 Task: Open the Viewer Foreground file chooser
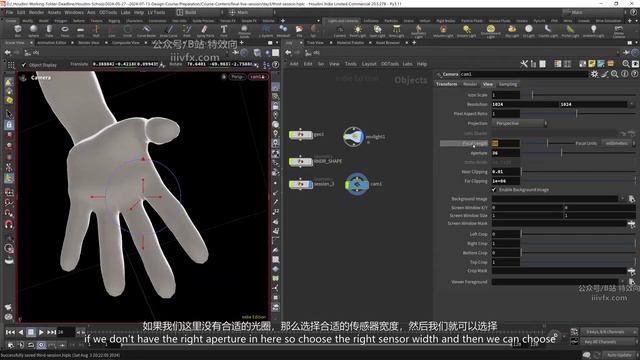[x=631, y=282]
